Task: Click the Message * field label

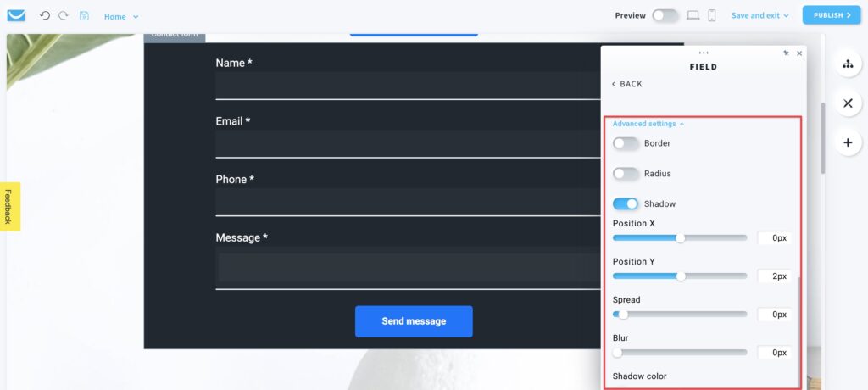Action: click(x=242, y=237)
